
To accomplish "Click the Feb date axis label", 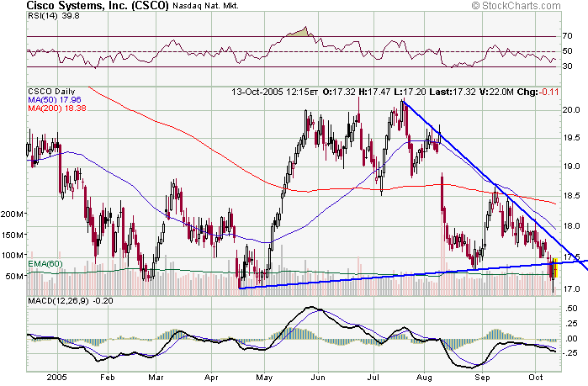I will pos(107,378).
